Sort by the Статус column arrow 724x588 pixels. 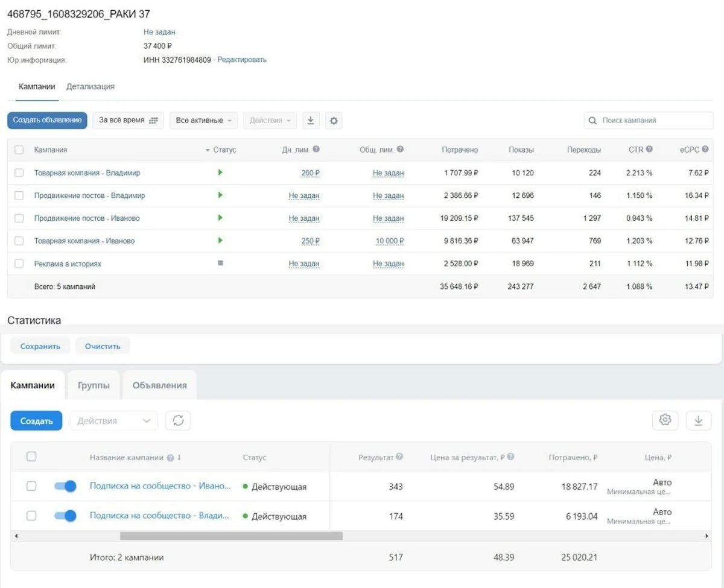[208, 150]
